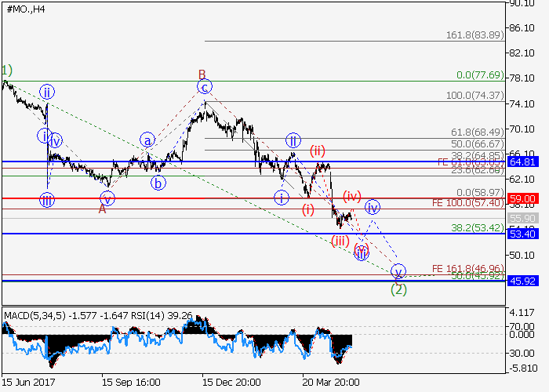Click the circled blue wave a marker

click(147, 140)
